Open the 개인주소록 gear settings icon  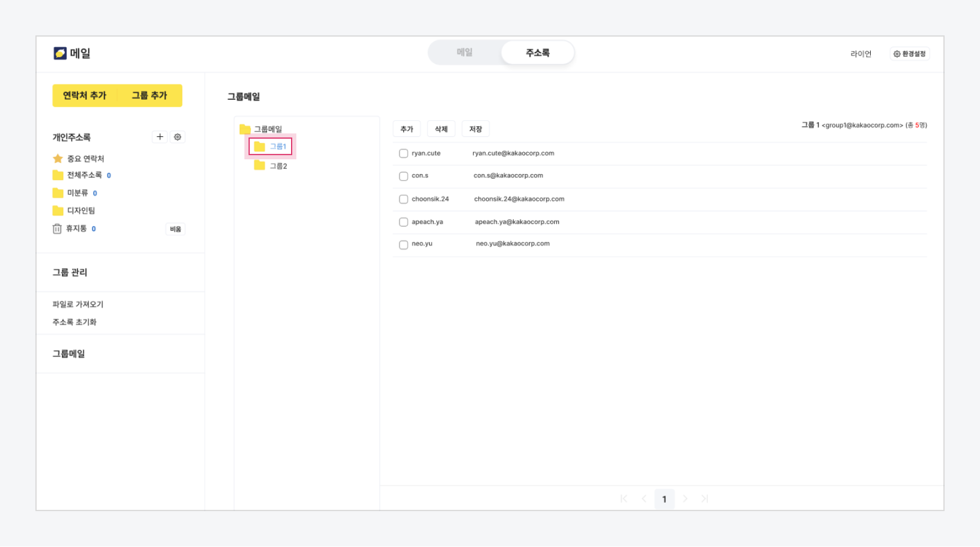coord(178,137)
